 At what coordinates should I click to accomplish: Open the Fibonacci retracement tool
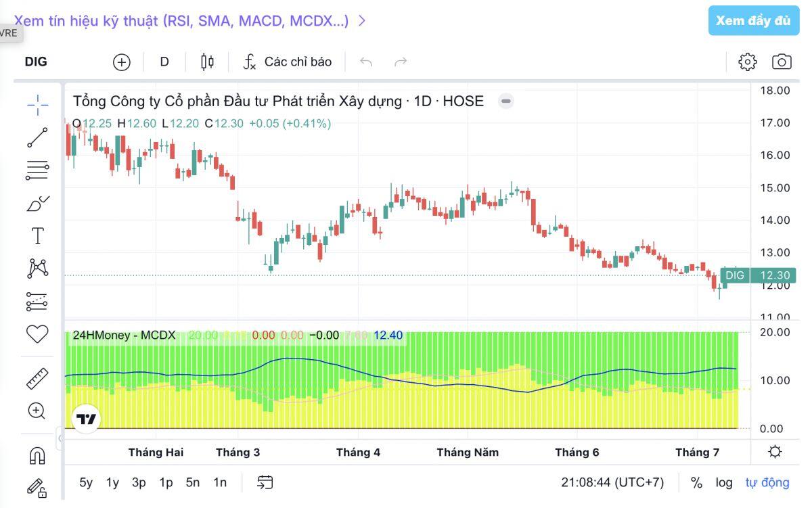(x=37, y=170)
